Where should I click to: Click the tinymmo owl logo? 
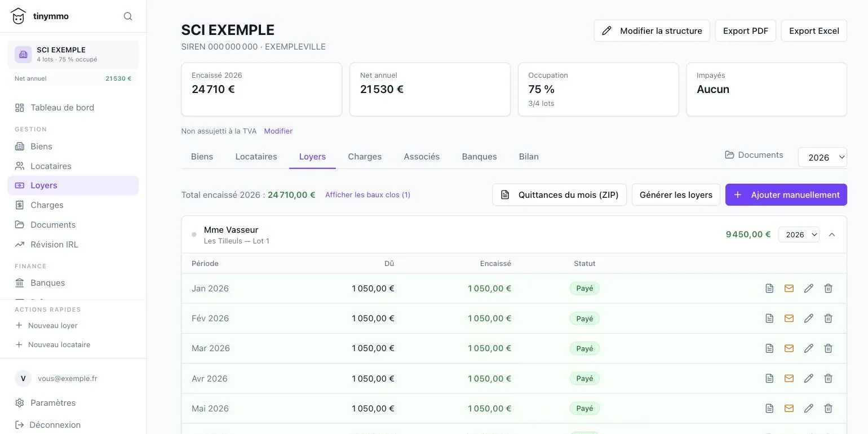tap(19, 16)
